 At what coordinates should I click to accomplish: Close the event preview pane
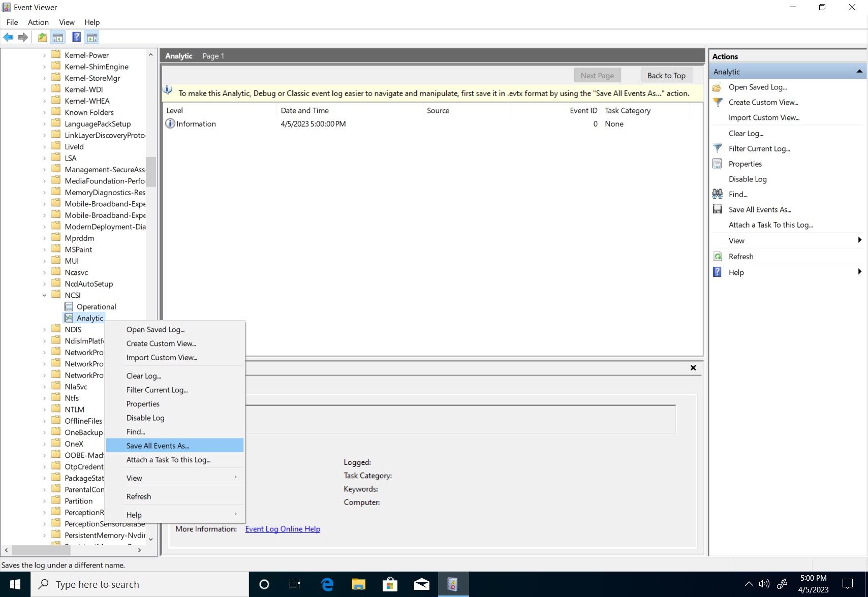[x=693, y=368]
